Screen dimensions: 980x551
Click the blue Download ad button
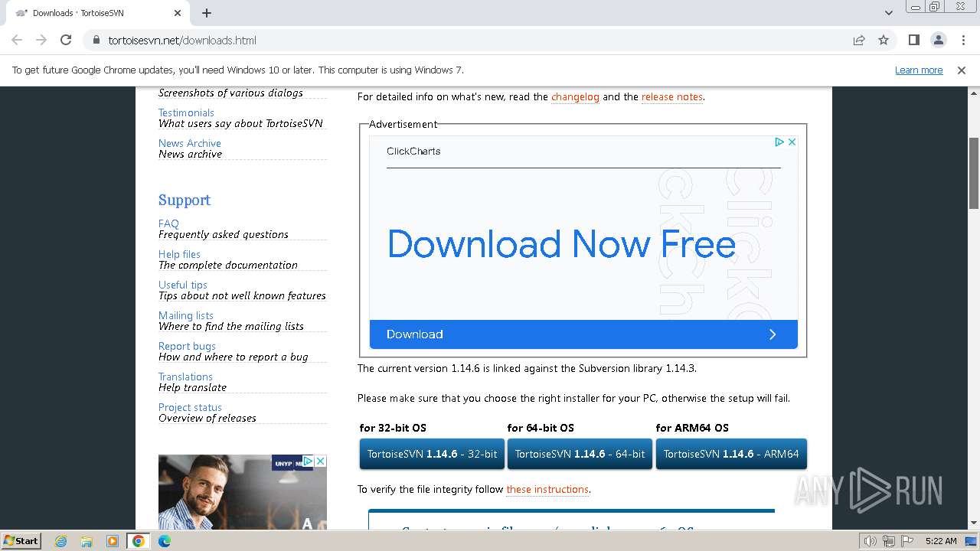click(x=583, y=334)
